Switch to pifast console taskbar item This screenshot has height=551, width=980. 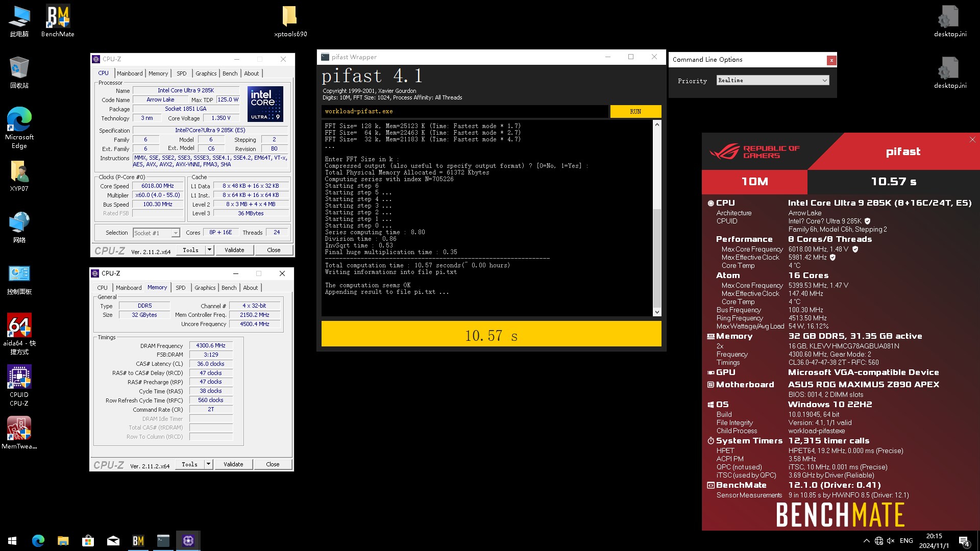(x=163, y=541)
